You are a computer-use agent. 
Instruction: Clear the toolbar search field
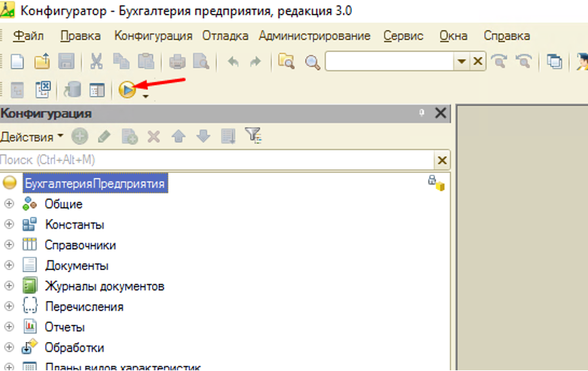click(478, 61)
